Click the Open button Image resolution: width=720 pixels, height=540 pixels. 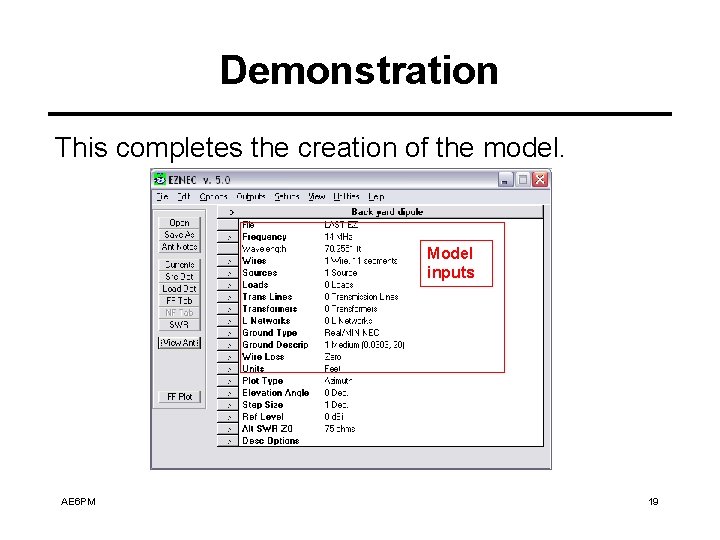click(x=179, y=223)
